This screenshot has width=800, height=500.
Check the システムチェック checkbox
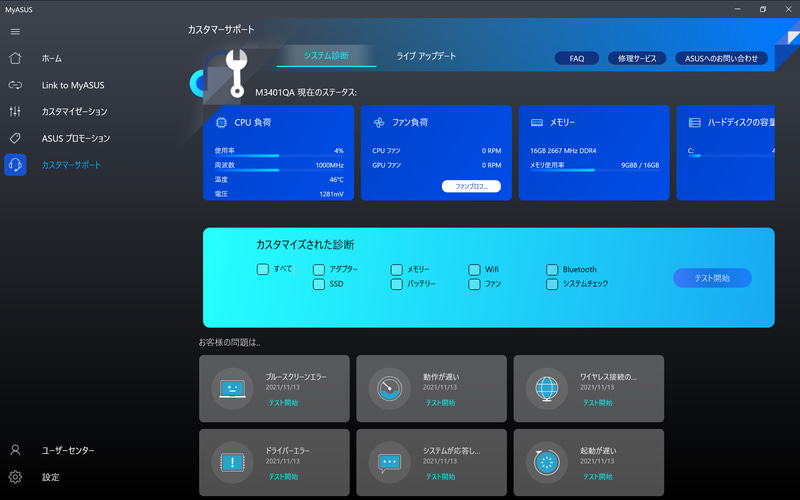click(x=552, y=284)
